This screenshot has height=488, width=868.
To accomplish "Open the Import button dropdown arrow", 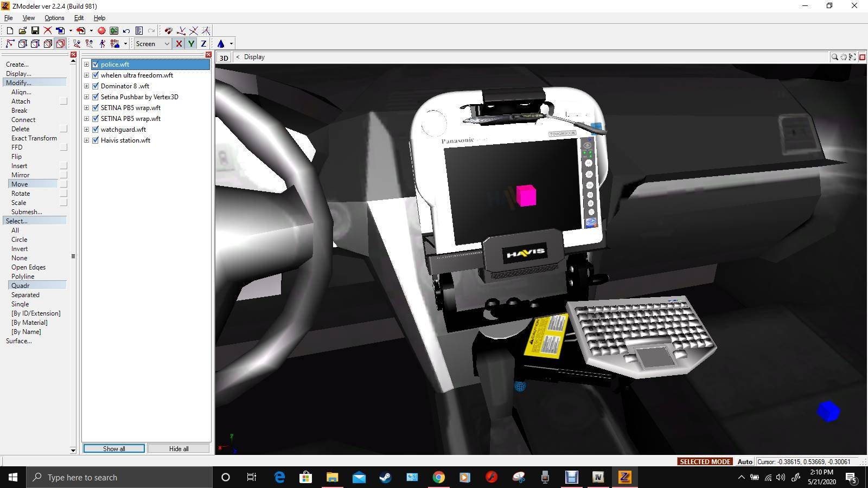I will 71,31.
